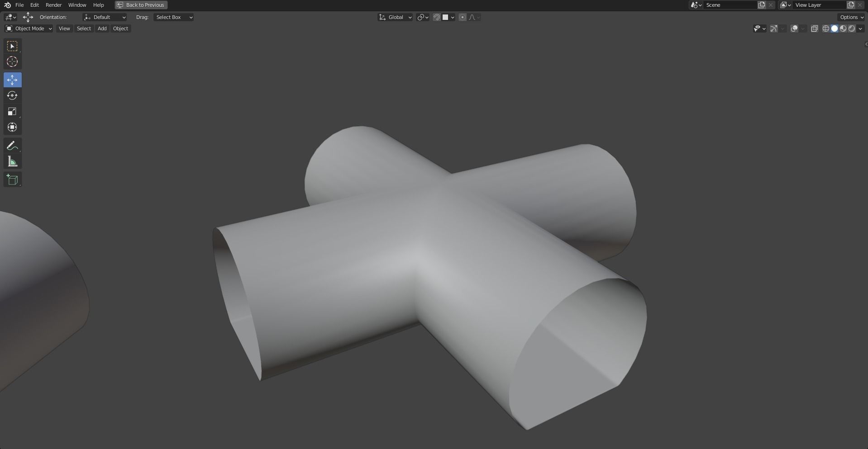Image resolution: width=868 pixels, height=449 pixels.
Task: Add a new View Layer
Action: pyautogui.click(x=851, y=5)
